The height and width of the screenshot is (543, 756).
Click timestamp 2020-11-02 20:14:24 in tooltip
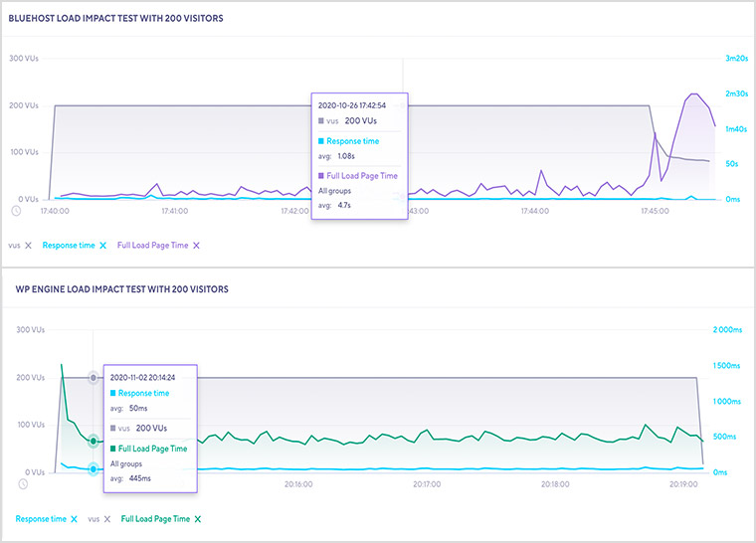click(x=142, y=378)
